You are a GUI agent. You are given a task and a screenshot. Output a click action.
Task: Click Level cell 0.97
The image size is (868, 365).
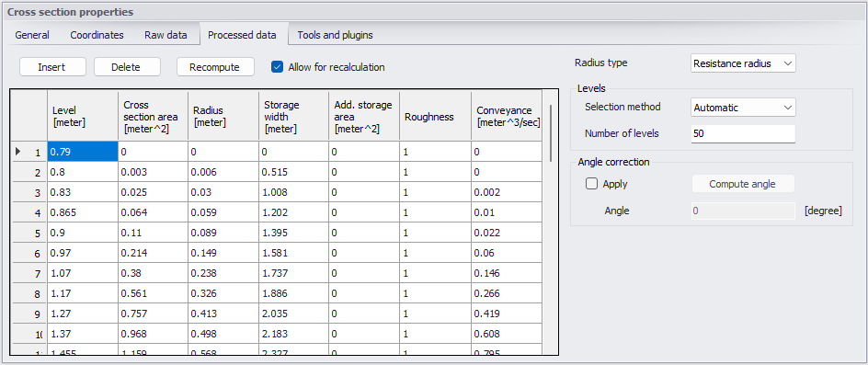point(83,253)
